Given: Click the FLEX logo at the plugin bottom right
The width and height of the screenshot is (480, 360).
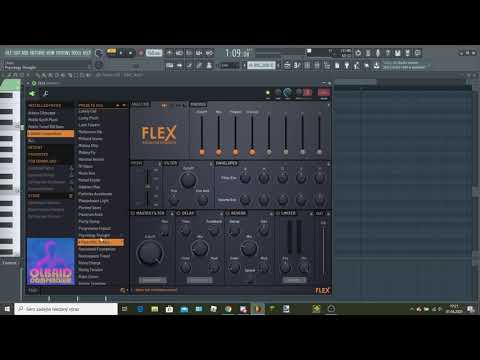Looking at the screenshot, I should tap(323, 290).
